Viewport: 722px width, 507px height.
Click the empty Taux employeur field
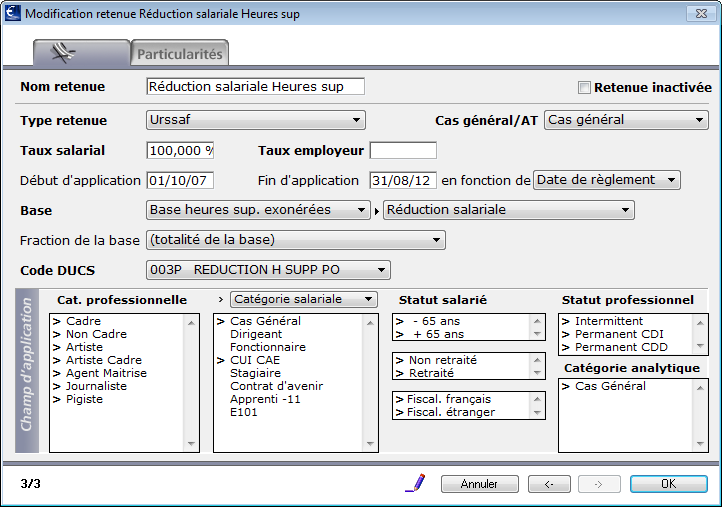[x=403, y=151]
